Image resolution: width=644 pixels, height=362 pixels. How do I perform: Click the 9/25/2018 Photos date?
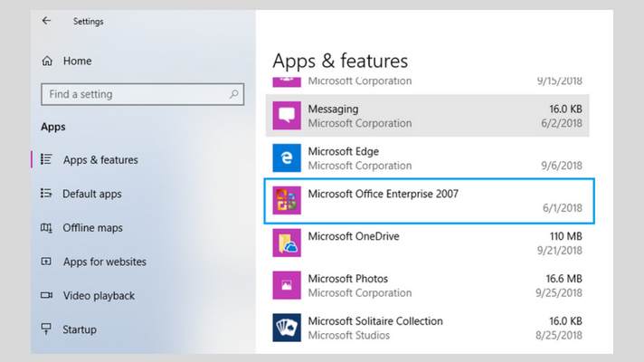pyautogui.click(x=559, y=293)
